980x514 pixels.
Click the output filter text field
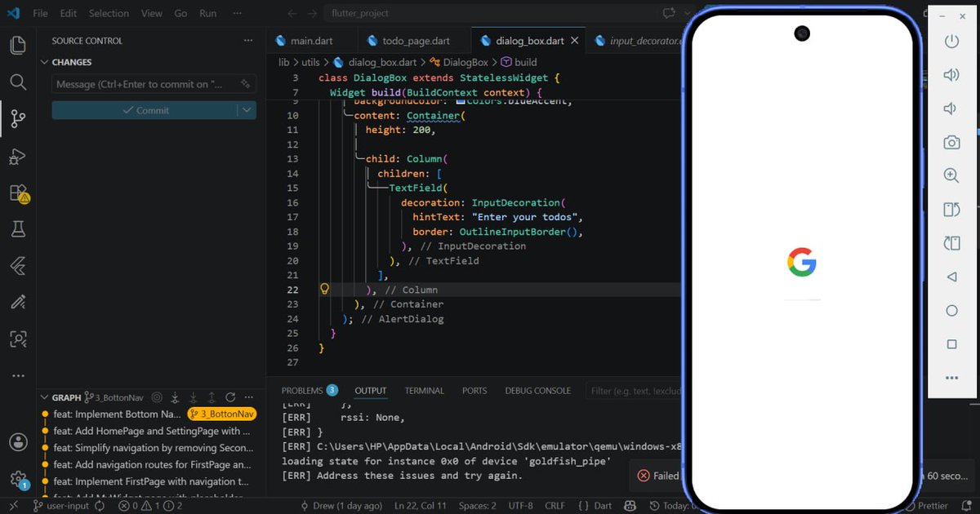click(634, 391)
